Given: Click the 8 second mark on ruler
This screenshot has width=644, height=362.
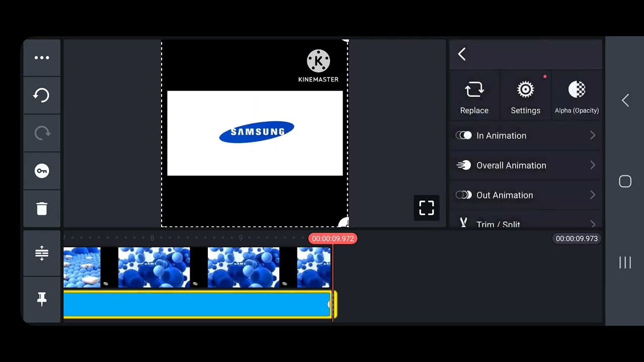Looking at the screenshot, I should [152, 238].
